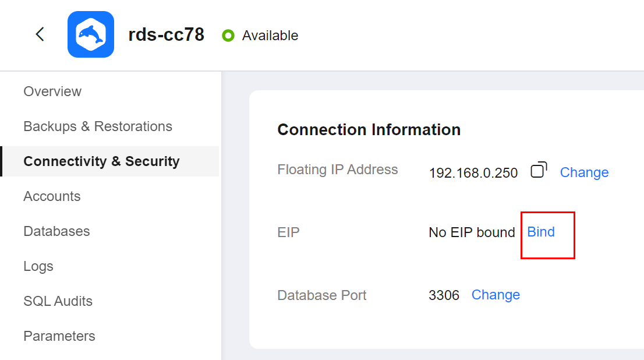Click the blue dolphin RDS instance icon
This screenshot has width=644, height=360.
click(x=91, y=34)
